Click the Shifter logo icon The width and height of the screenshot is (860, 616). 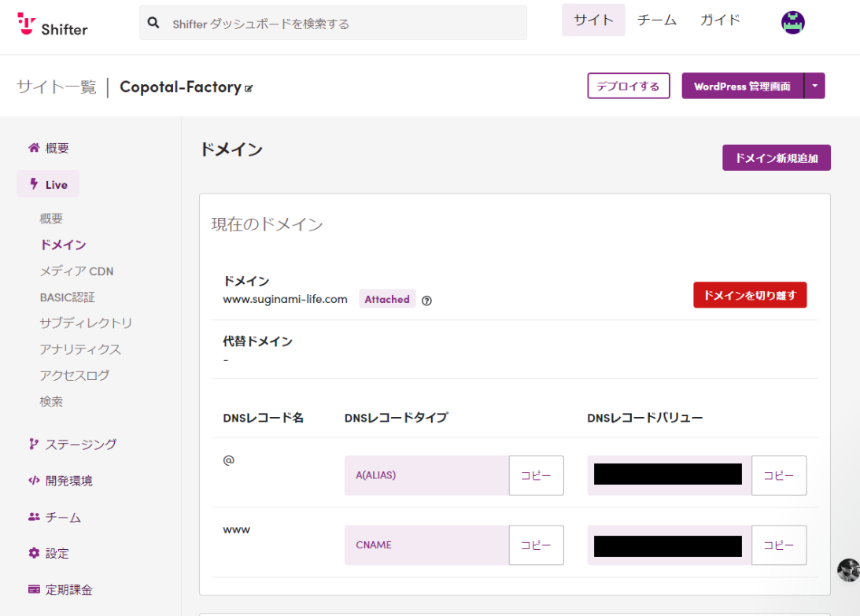pos(26,24)
